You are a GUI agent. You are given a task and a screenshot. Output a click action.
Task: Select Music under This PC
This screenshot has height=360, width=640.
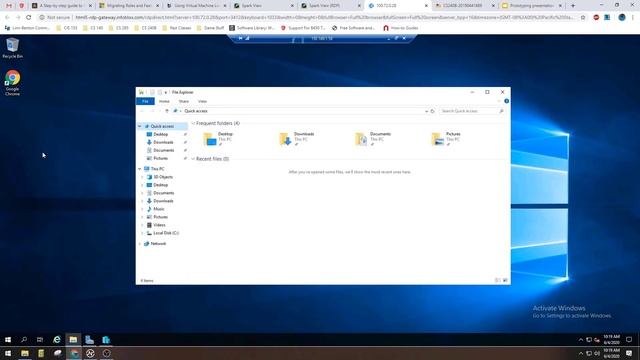click(x=159, y=209)
